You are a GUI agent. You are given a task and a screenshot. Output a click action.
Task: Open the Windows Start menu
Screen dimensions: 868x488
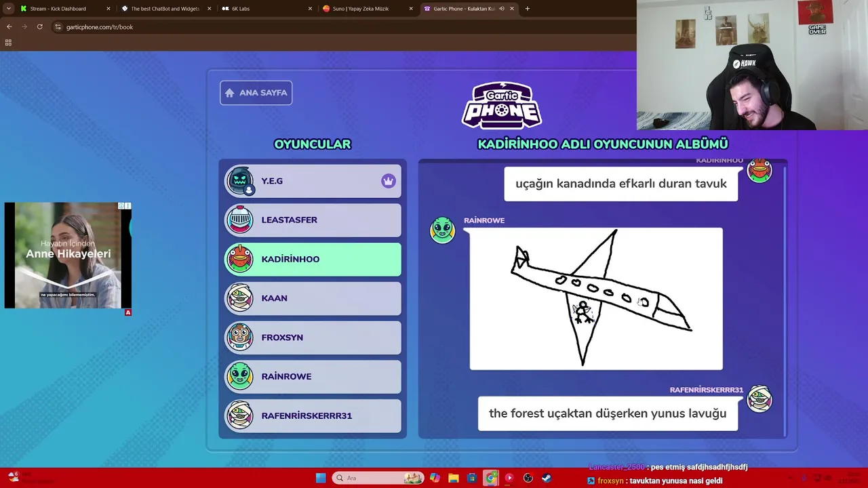(x=321, y=478)
